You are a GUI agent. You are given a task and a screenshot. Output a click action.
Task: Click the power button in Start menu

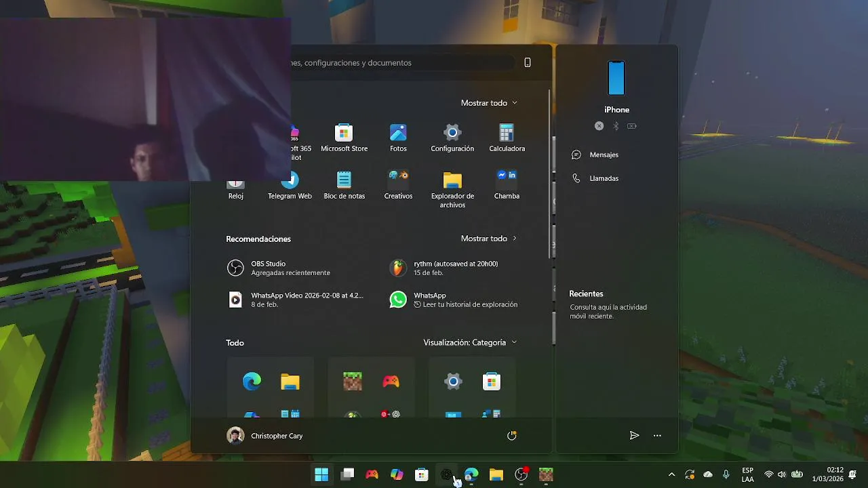point(512,436)
